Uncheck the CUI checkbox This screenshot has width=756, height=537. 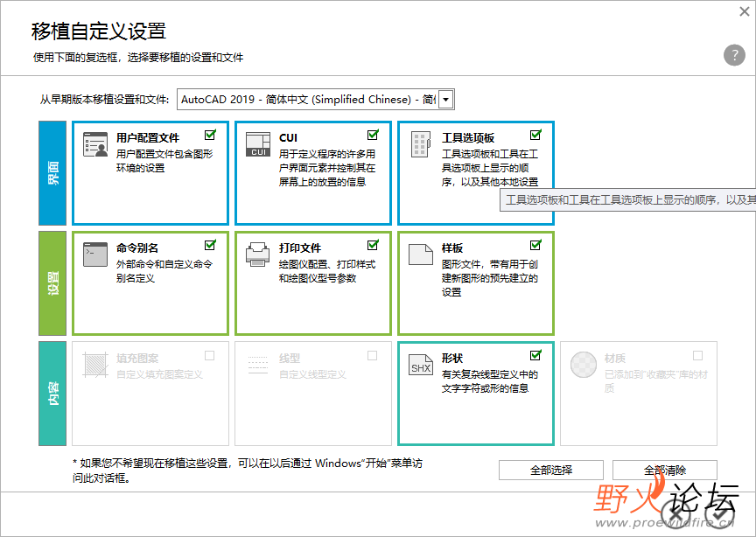pos(373,135)
